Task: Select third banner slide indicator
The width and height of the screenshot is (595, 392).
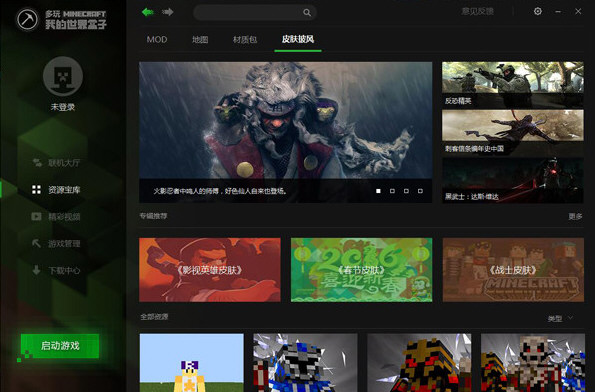Action: 406,191
